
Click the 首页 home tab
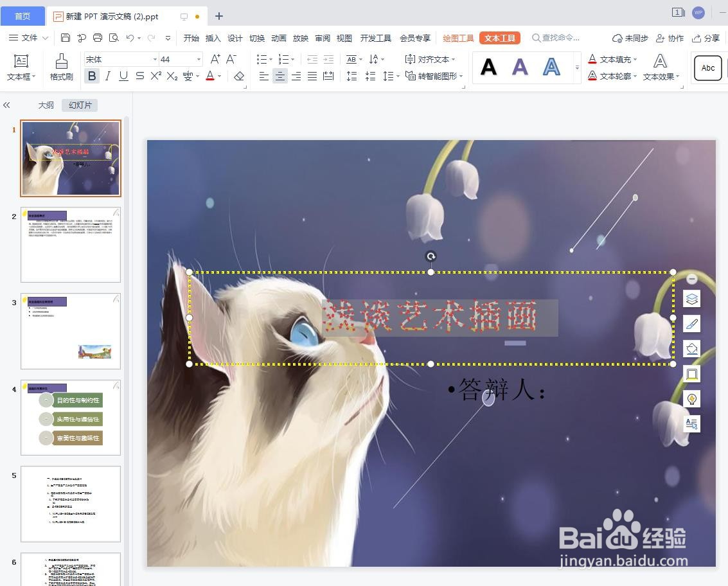[22, 16]
